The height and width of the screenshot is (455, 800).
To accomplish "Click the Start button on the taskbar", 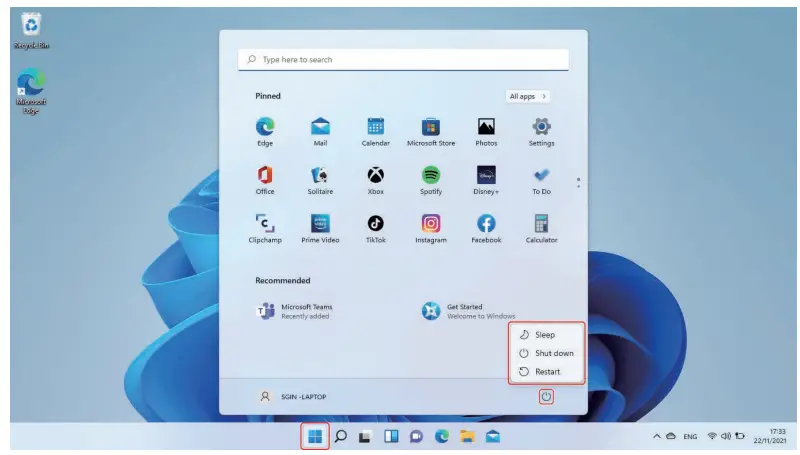I will [315, 437].
